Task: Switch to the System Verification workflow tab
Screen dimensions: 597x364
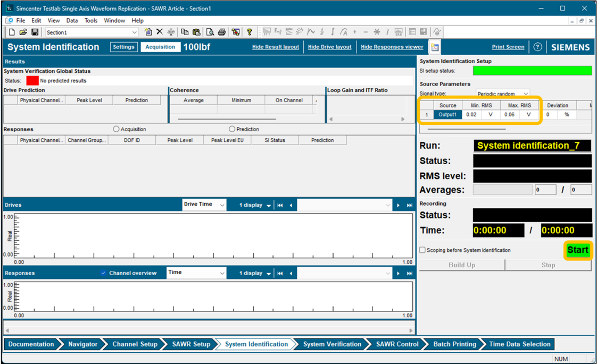Action: coord(331,344)
